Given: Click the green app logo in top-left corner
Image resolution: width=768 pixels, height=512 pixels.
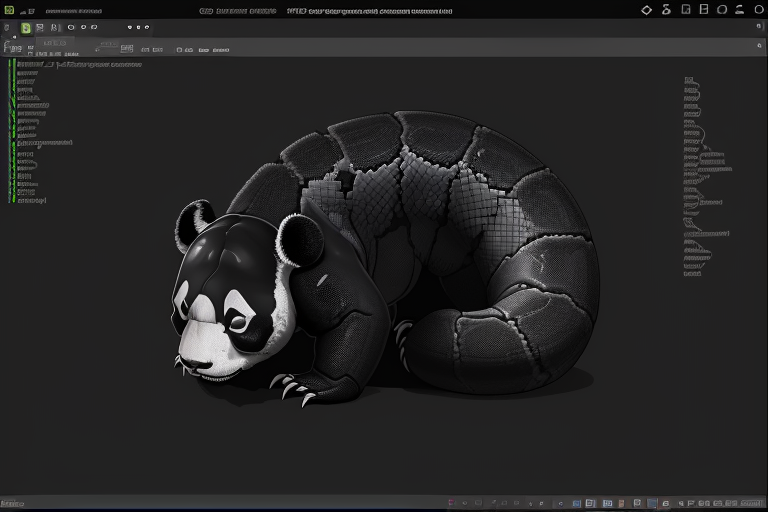Looking at the screenshot, I should coord(8,11).
